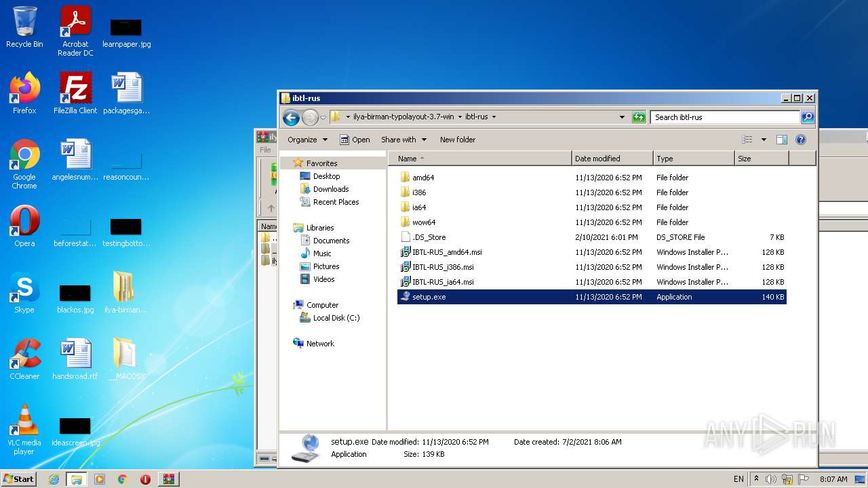Open Local Disk (C:) in navigation pane
The width and height of the screenshot is (868, 488).
[x=336, y=318]
